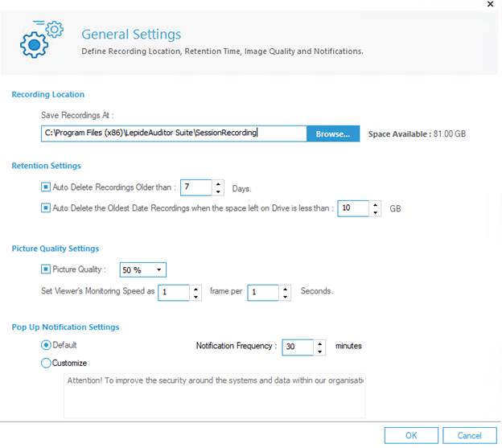Increase the auto delete days value
502x448 pixels.
coord(218,184)
